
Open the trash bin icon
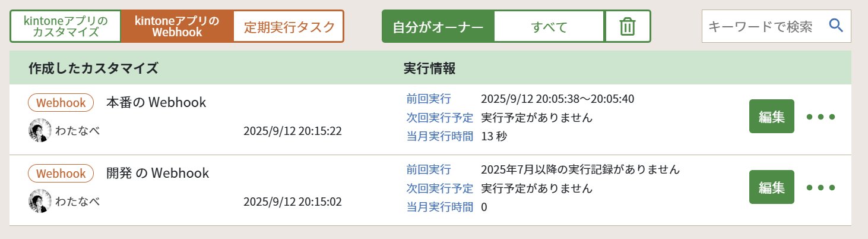pos(628,26)
